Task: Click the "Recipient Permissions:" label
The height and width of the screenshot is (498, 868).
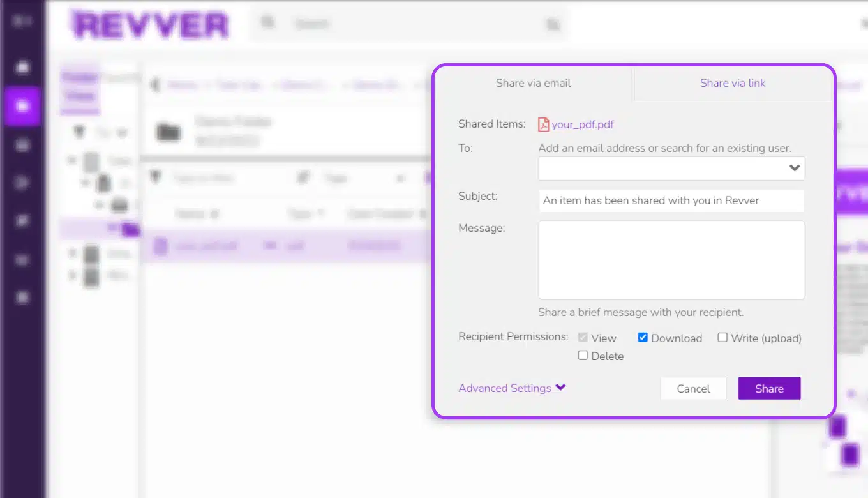Action: pos(513,336)
